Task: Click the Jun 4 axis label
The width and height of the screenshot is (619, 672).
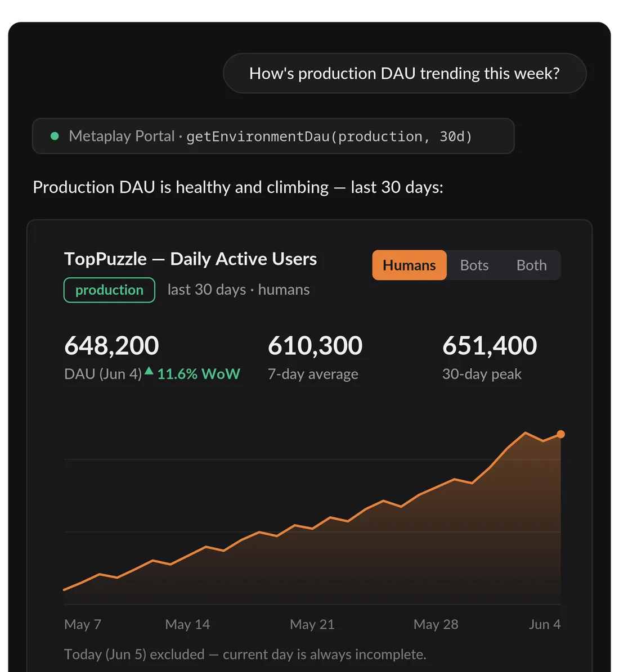Action: (545, 624)
